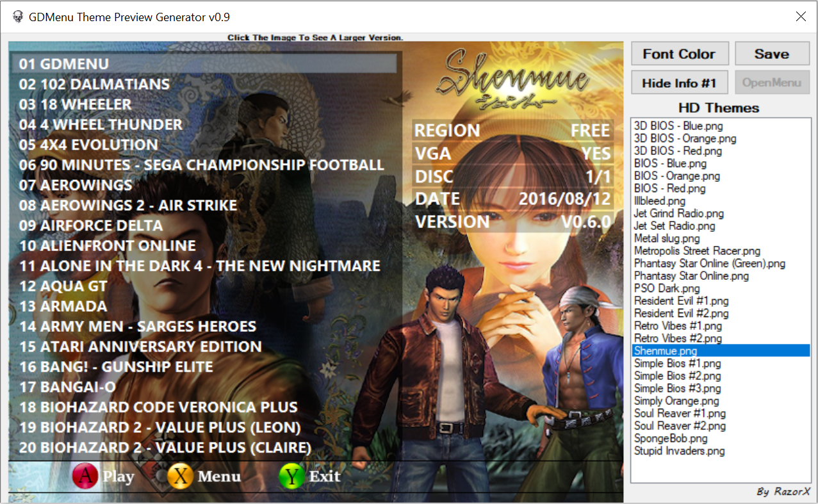The image size is (818, 504).
Task: Click the REGION label in info panel
Action: coord(447,131)
